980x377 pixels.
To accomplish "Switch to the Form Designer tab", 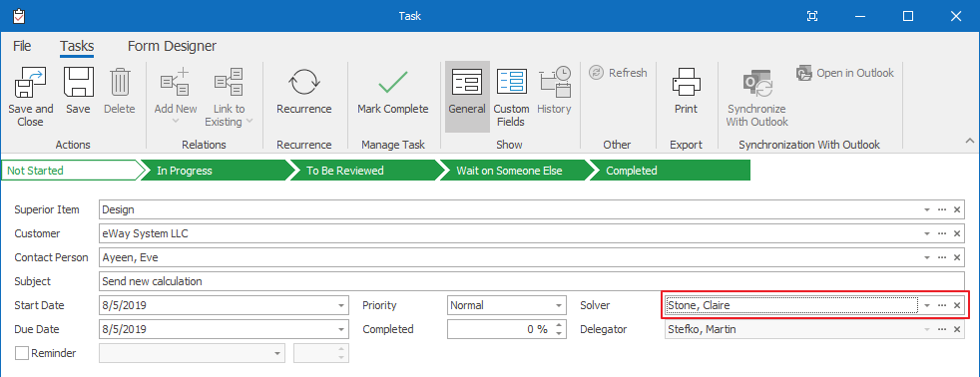I will [x=172, y=46].
